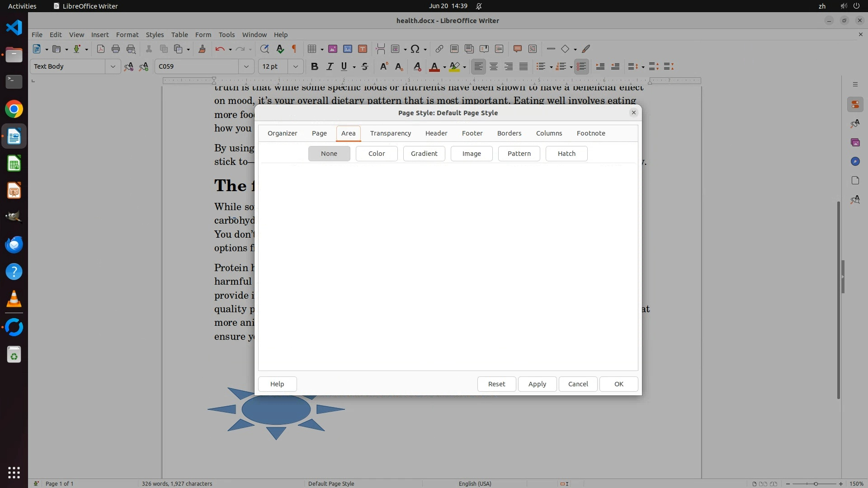Click the Italic formatting icon
The image size is (868, 488).
[x=330, y=66]
